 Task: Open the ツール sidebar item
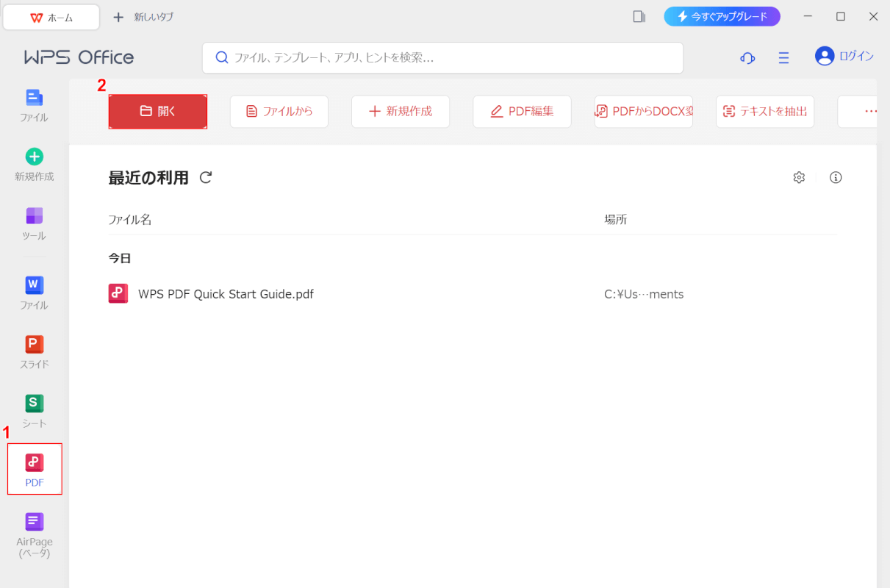pyautogui.click(x=35, y=224)
